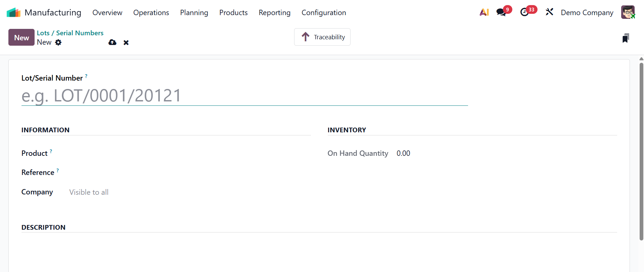Click the New record button

coord(21,38)
